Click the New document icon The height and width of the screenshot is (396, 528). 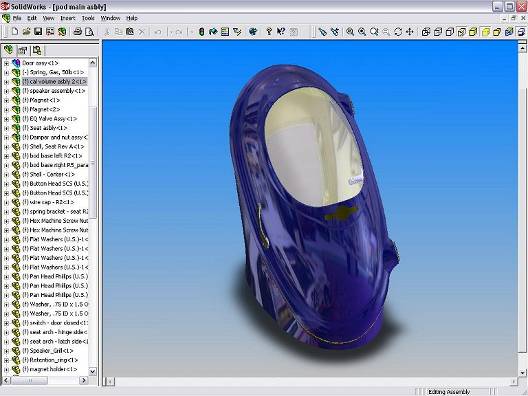pyautogui.click(x=14, y=32)
